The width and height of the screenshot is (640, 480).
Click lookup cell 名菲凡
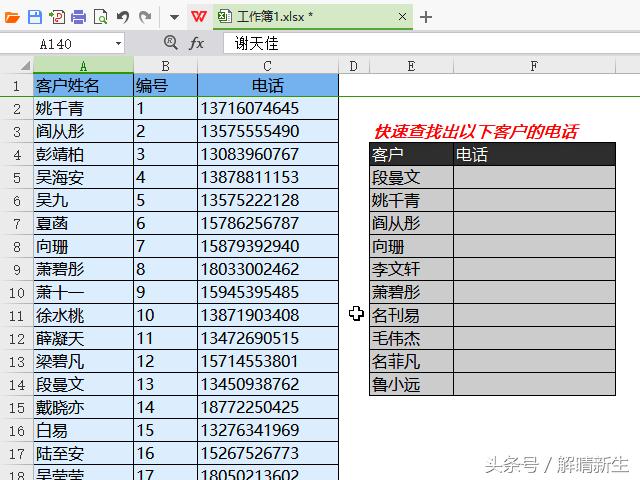pos(411,361)
